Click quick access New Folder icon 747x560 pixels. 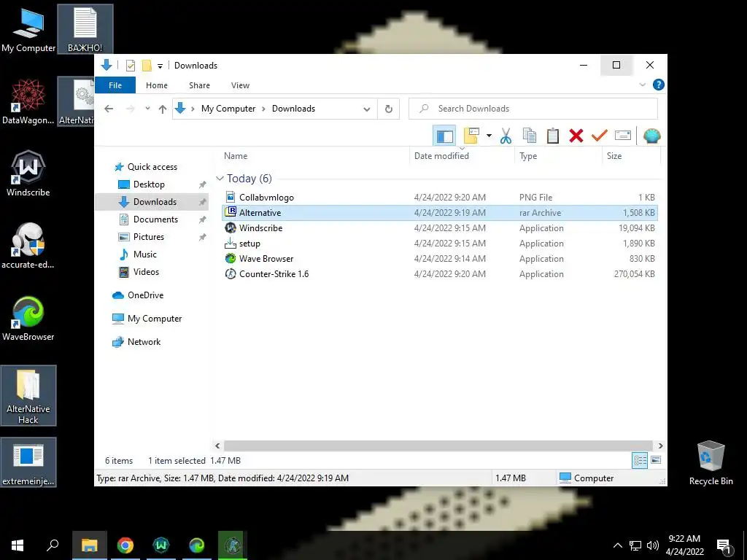147,66
